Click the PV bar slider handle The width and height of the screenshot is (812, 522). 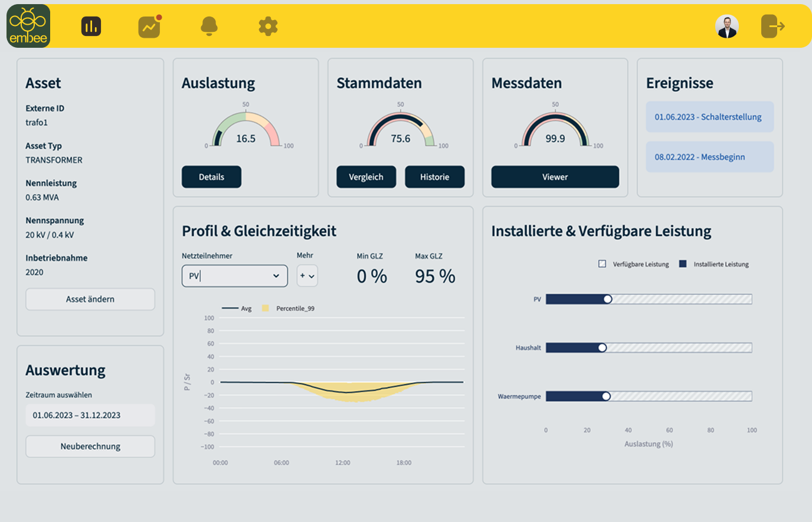608,299
